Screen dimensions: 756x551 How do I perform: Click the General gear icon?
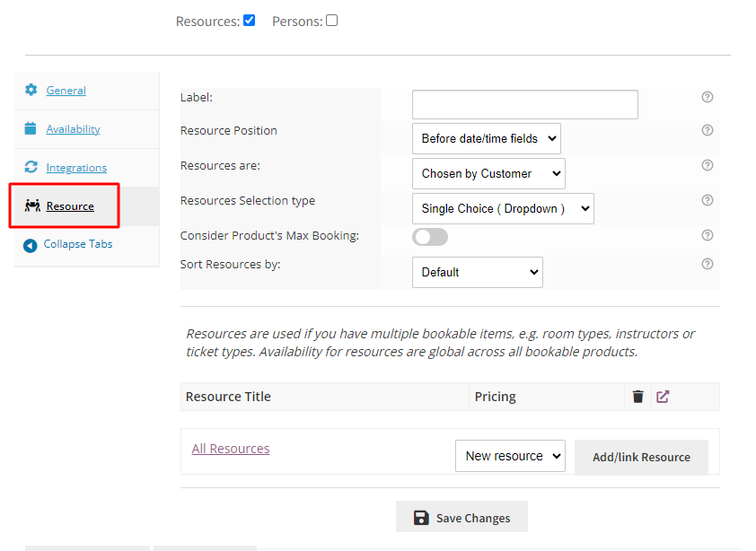click(x=31, y=90)
